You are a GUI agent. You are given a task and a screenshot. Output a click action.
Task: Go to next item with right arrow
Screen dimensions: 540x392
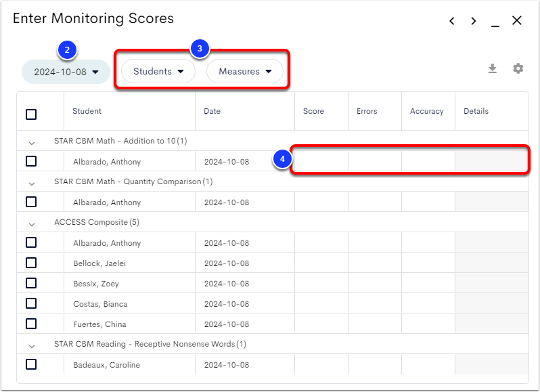[x=474, y=21]
